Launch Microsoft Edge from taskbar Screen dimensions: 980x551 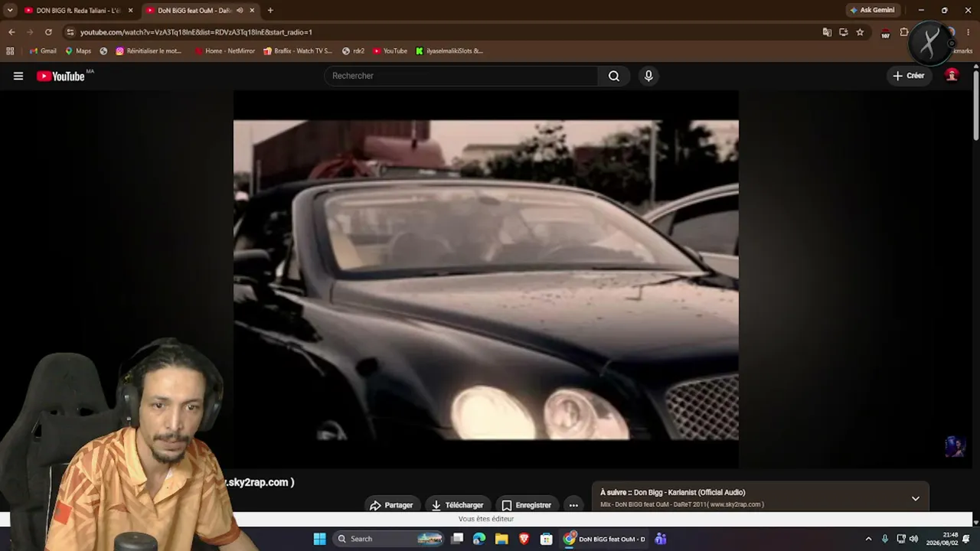(479, 539)
